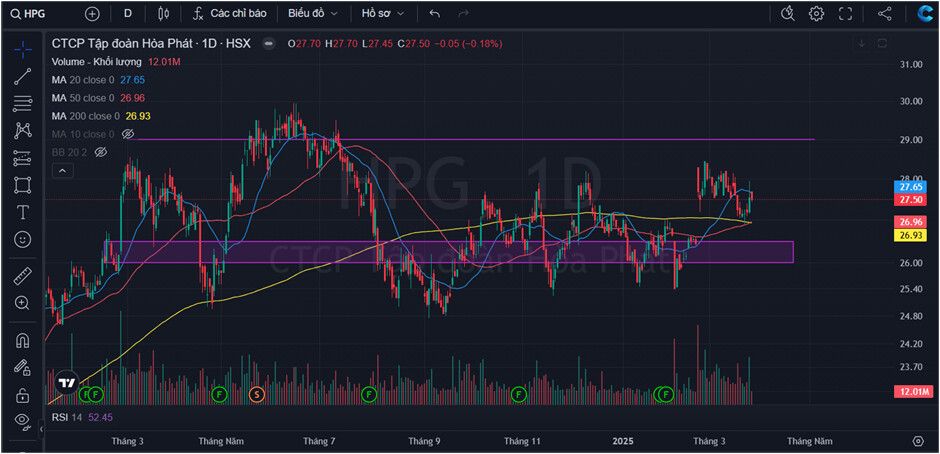Change the D timeframe interval
940x454 pixels.
[127, 14]
